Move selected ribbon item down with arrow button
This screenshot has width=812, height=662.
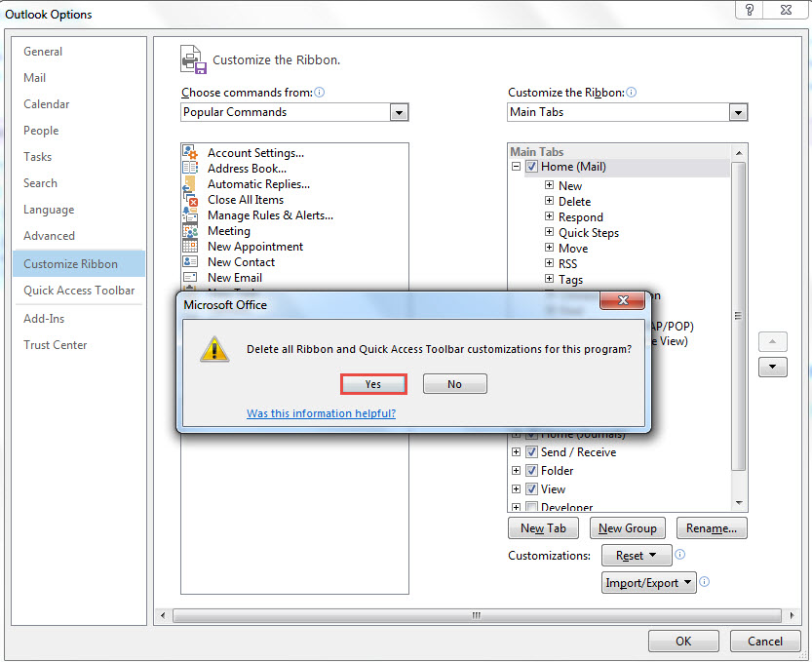pyautogui.click(x=773, y=367)
